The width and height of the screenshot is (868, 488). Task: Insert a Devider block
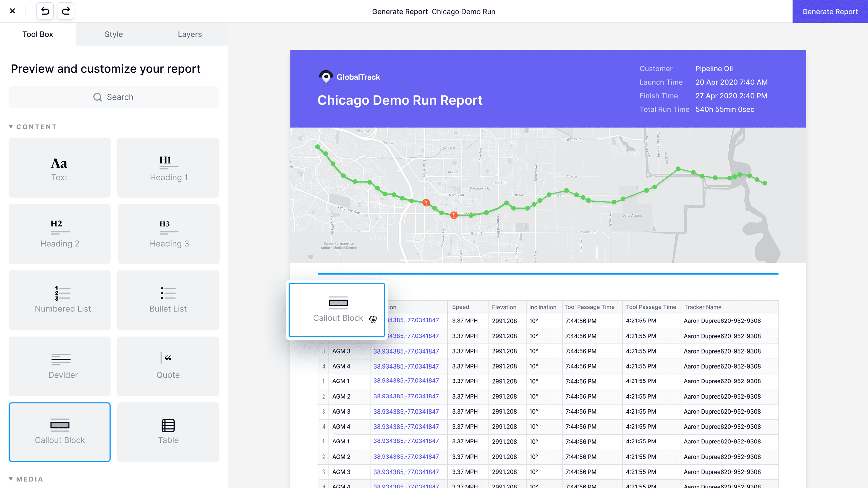click(59, 366)
